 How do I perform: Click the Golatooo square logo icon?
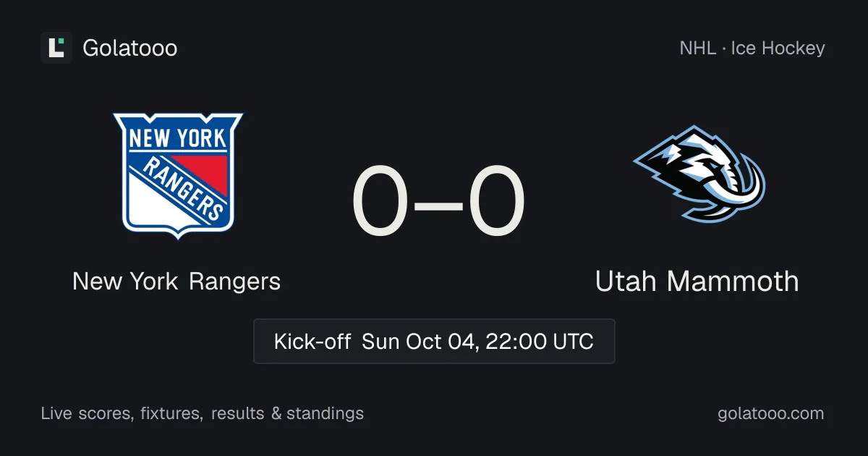point(56,48)
